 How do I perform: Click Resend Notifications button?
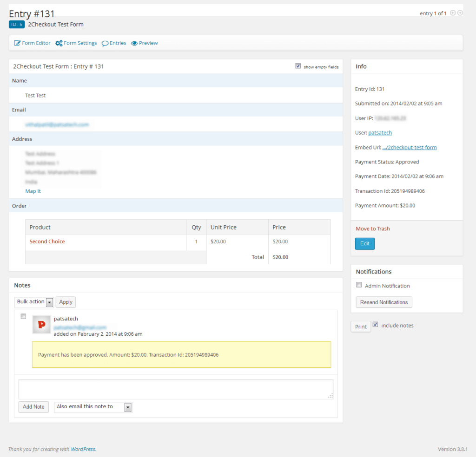(383, 302)
